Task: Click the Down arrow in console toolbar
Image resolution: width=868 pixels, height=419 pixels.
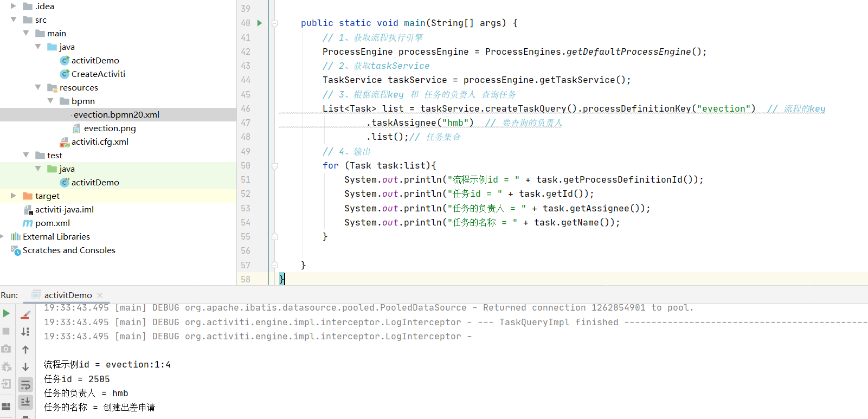Action: click(25, 367)
